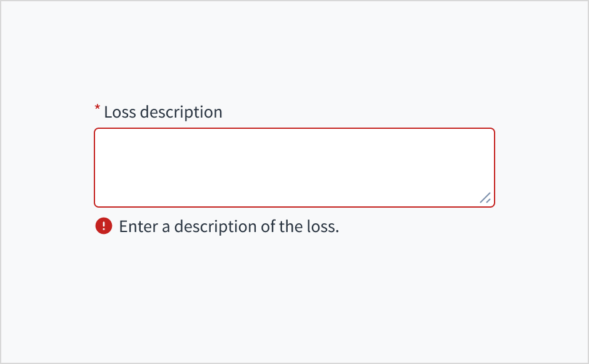This screenshot has height=364, width=589.
Task: Click inside the Loss description input box
Action: (294, 167)
